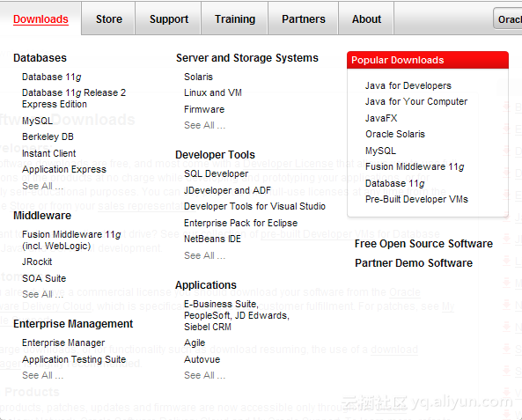Click See All under Enterprise Management
Image resolution: width=522 pixels, height=420 pixels.
coord(42,375)
